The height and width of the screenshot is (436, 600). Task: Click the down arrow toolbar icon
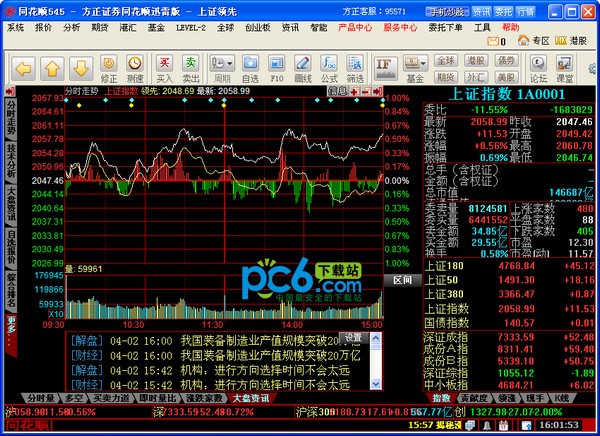[x=81, y=69]
